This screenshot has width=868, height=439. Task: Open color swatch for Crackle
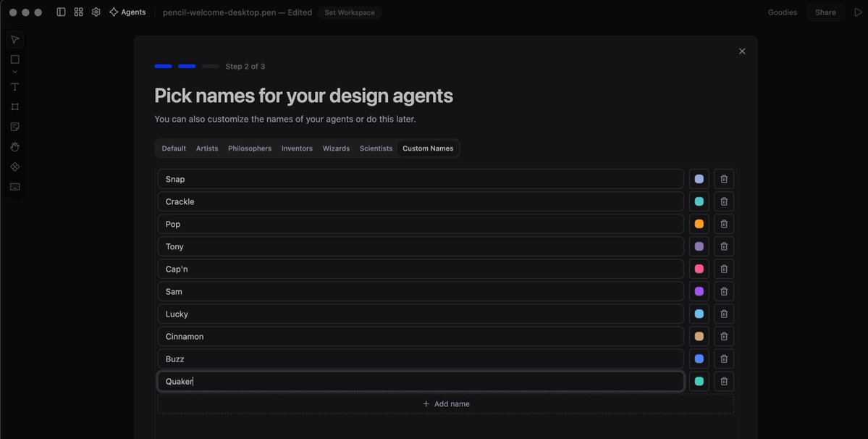[699, 201]
